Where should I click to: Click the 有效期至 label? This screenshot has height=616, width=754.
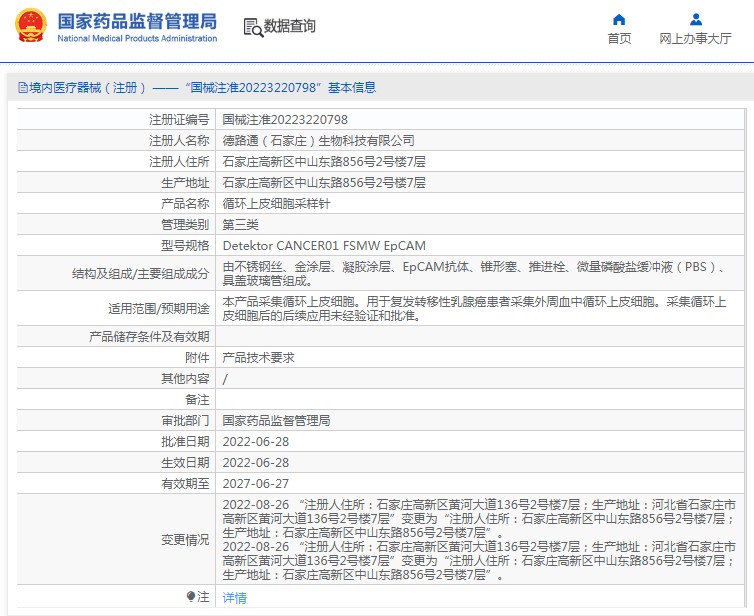(185, 484)
